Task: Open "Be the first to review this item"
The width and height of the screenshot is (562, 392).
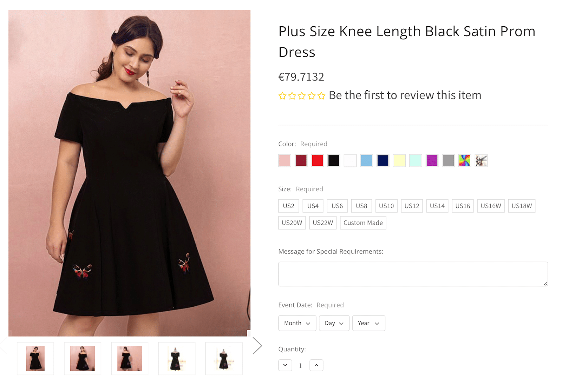Action: click(405, 95)
